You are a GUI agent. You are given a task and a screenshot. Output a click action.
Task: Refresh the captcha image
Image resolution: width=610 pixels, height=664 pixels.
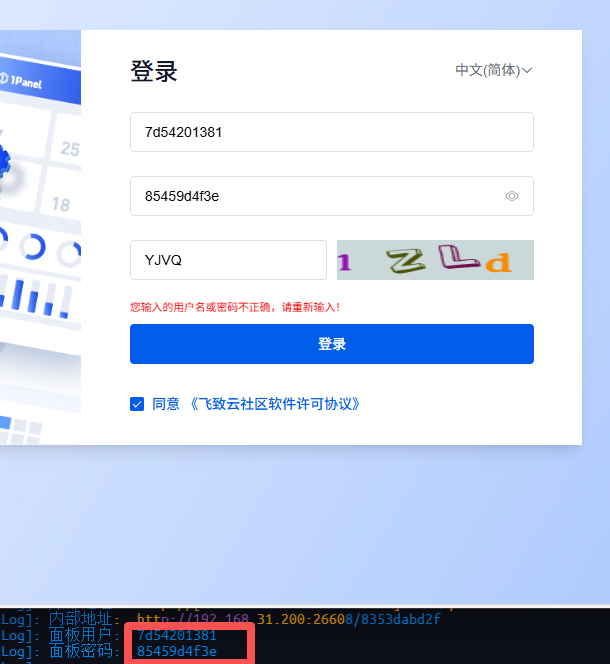click(x=435, y=260)
